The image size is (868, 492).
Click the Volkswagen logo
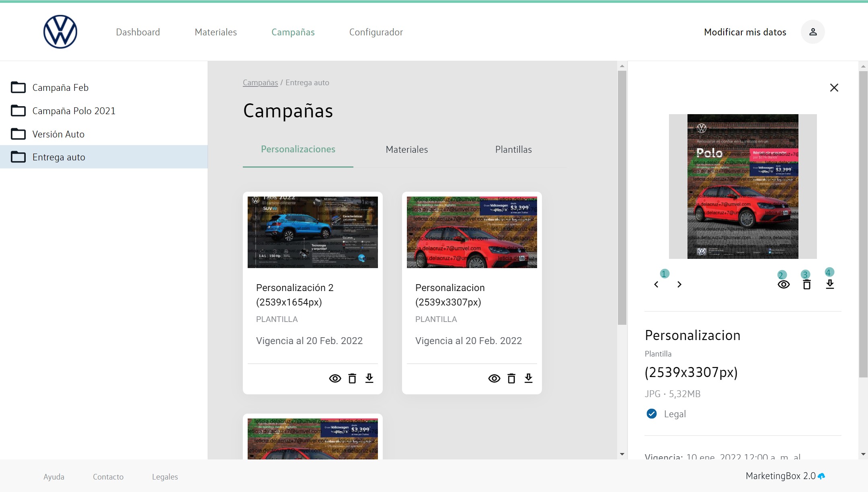pos(60,32)
